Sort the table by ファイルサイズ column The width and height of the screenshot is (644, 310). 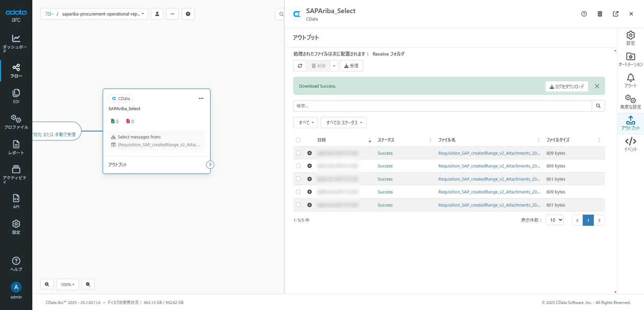(573, 140)
